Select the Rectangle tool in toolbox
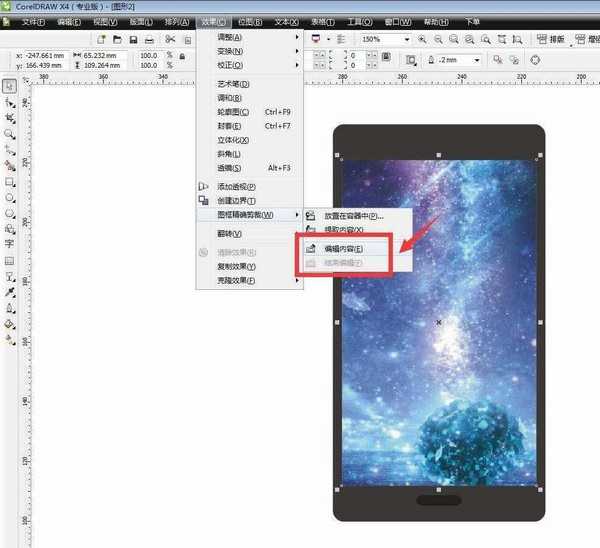The image size is (600, 548). click(10, 182)
